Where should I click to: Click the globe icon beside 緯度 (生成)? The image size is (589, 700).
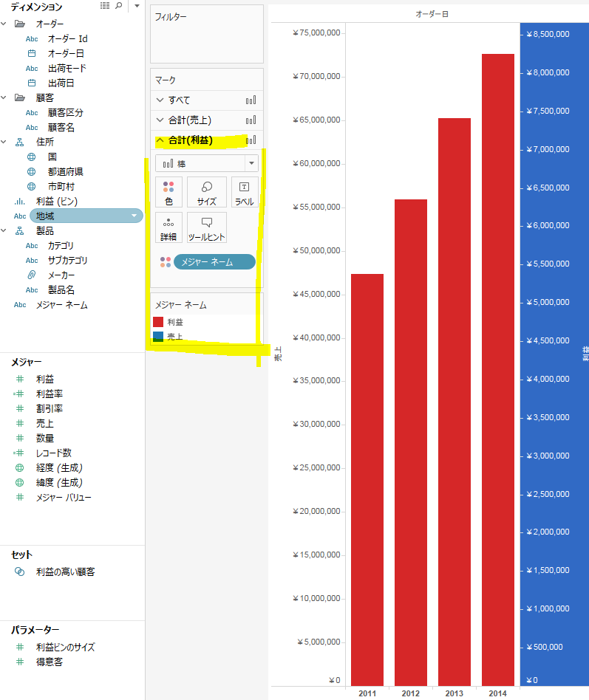(x=20, y=483)
